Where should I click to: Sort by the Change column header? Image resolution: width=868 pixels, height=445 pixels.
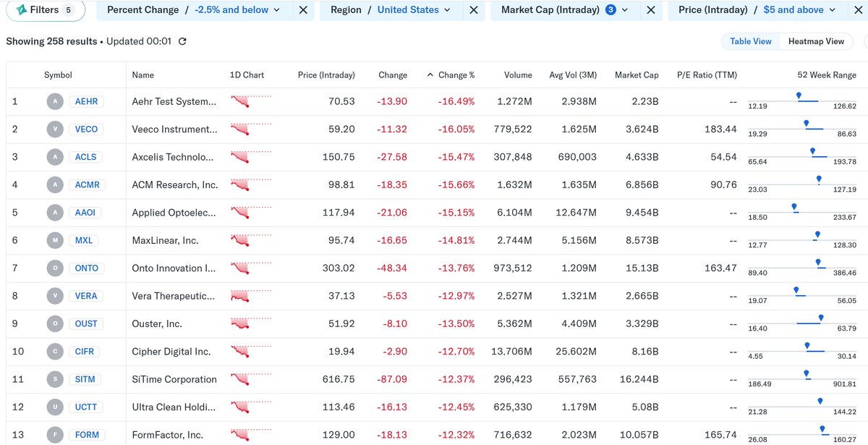click(x=393, y=75)
